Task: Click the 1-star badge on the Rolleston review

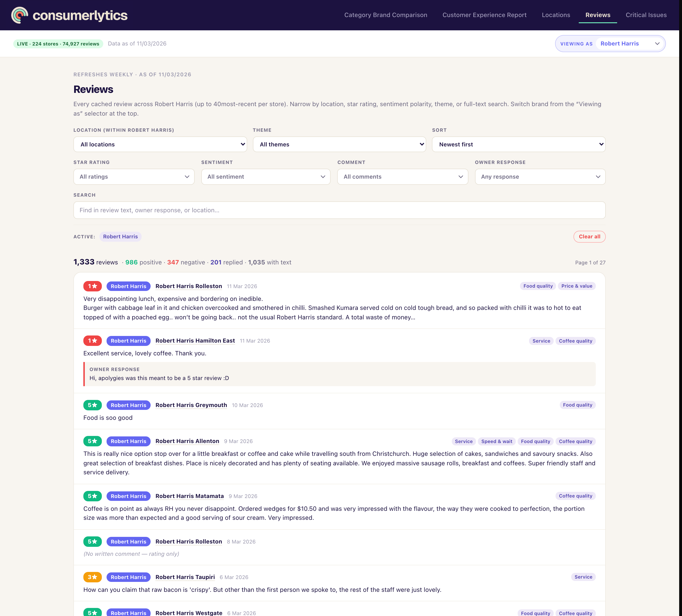Action: [x=92, y=286]
